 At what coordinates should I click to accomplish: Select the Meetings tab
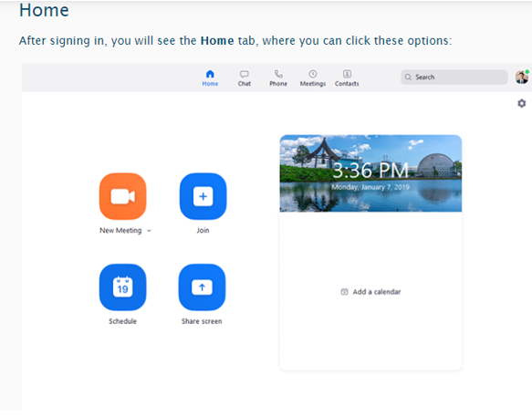[x=313, y=78]
